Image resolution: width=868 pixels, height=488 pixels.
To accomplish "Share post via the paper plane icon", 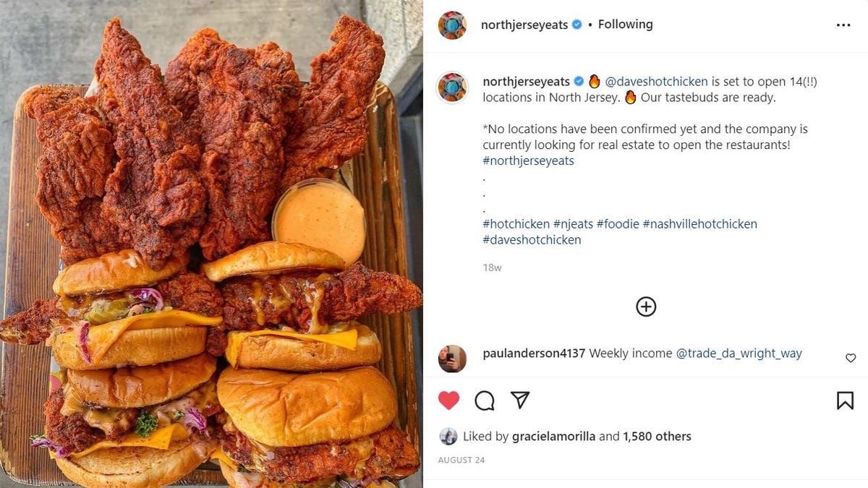I will click(520, 400).
